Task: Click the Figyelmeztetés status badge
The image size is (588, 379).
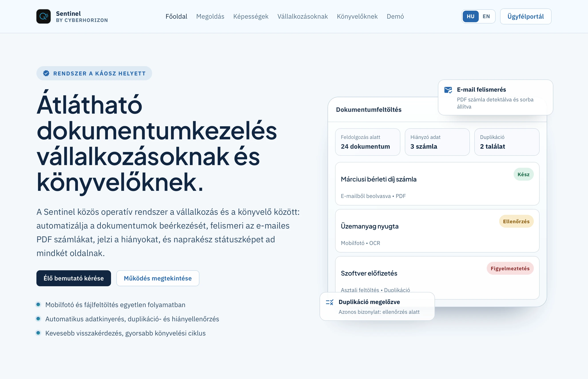Action: click(510, 268)
